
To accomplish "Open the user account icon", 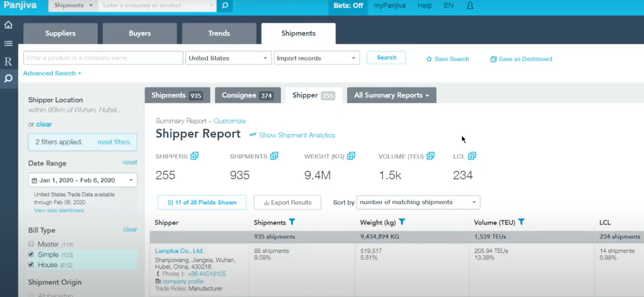I will 470,6.
